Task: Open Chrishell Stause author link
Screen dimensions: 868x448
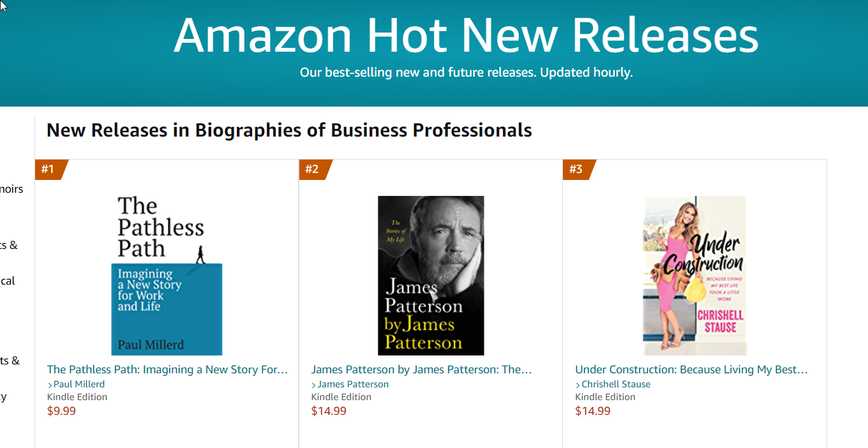Action: (x=616, y=384)
